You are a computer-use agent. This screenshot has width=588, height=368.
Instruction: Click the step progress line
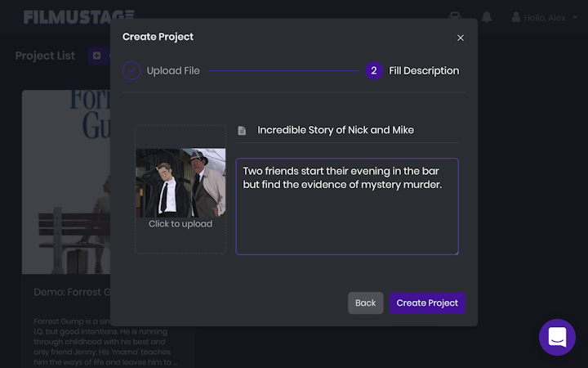tap(283, 71)
